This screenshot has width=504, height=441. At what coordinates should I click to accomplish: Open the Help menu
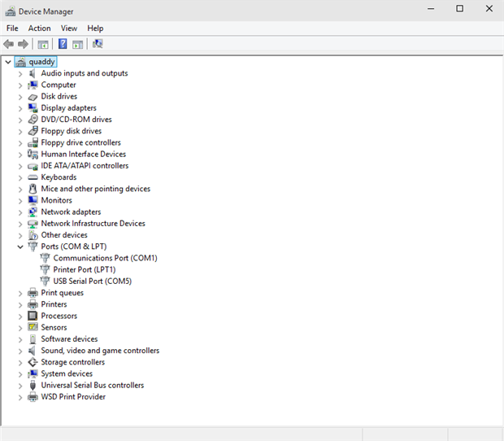click(x=95, y=28)
